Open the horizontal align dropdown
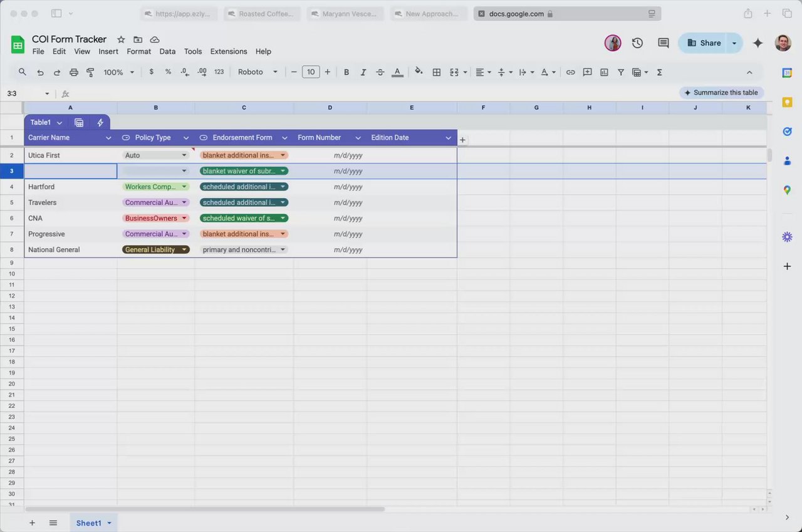Viewport: 802px width, 532px height. pyautogui.click(x=483, y=72)
